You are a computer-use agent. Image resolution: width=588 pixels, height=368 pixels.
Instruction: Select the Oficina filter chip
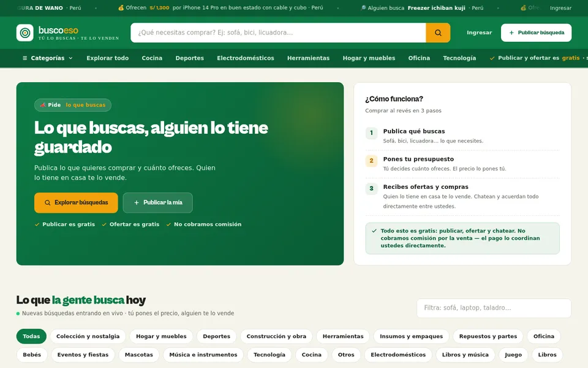point(544,337)
